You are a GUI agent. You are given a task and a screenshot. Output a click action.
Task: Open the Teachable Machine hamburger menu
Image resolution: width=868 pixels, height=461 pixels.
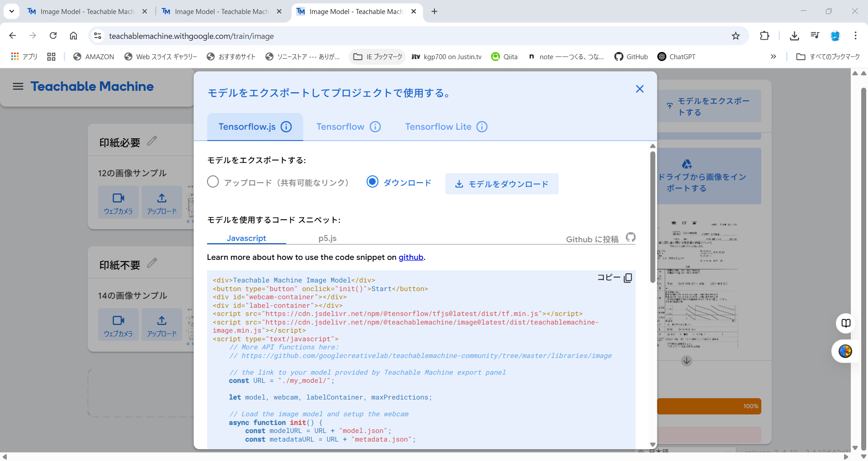click(18, 87)
